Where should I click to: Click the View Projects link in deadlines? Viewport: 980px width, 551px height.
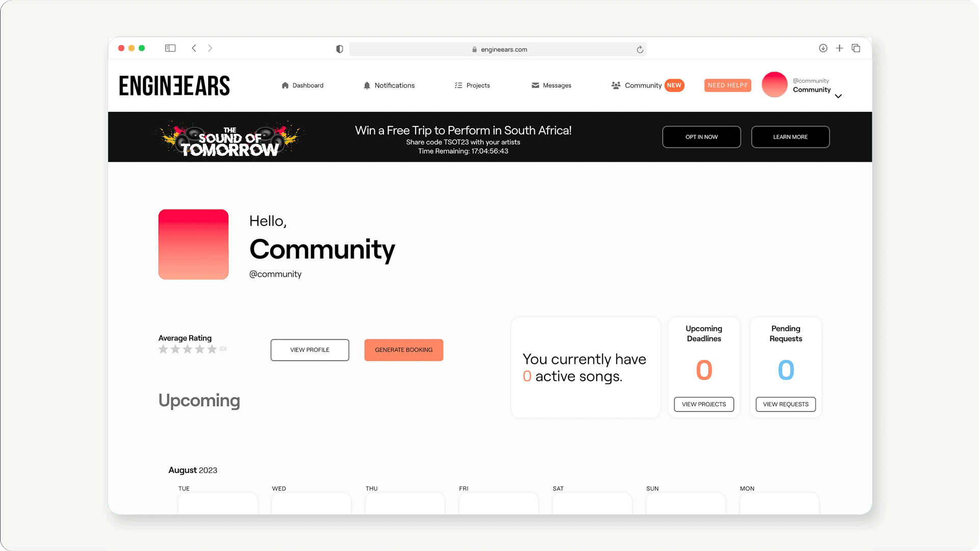point(703,404)
